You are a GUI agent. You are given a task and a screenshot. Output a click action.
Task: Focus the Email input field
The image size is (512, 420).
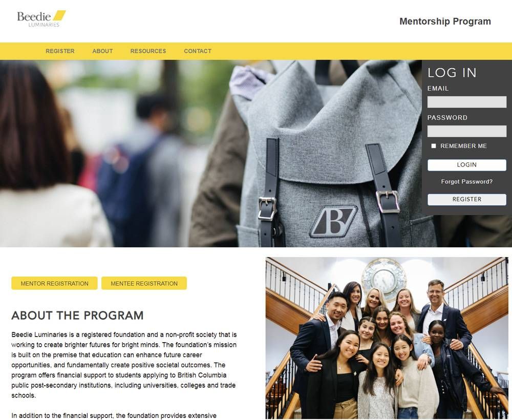click(x=466, y=102)
